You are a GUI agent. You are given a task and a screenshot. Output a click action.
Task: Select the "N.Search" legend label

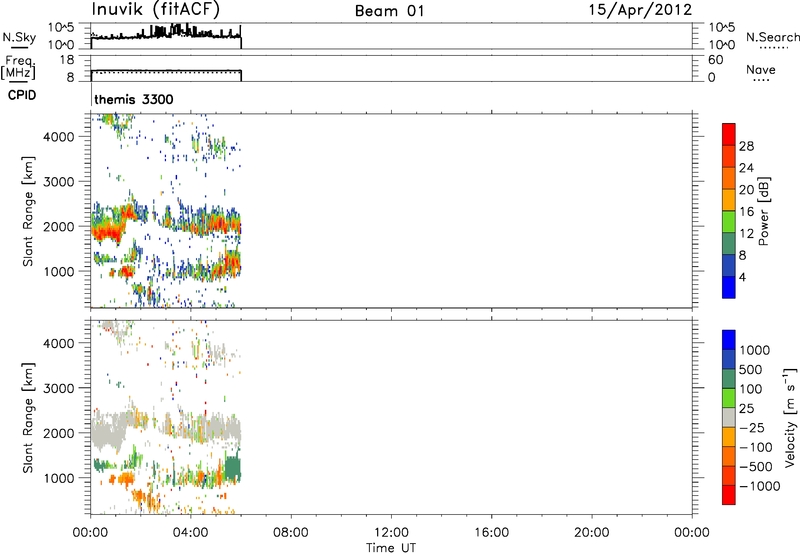tap(772, 37)
